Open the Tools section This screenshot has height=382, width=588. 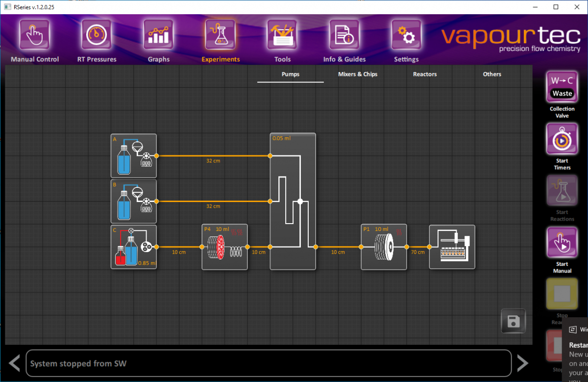pyautogui.click(x=282, y=39)
